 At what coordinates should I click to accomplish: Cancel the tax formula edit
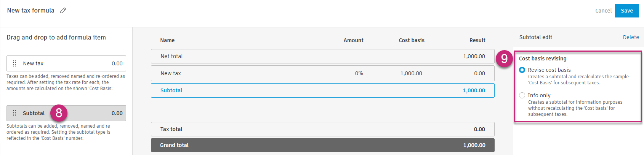603,11
